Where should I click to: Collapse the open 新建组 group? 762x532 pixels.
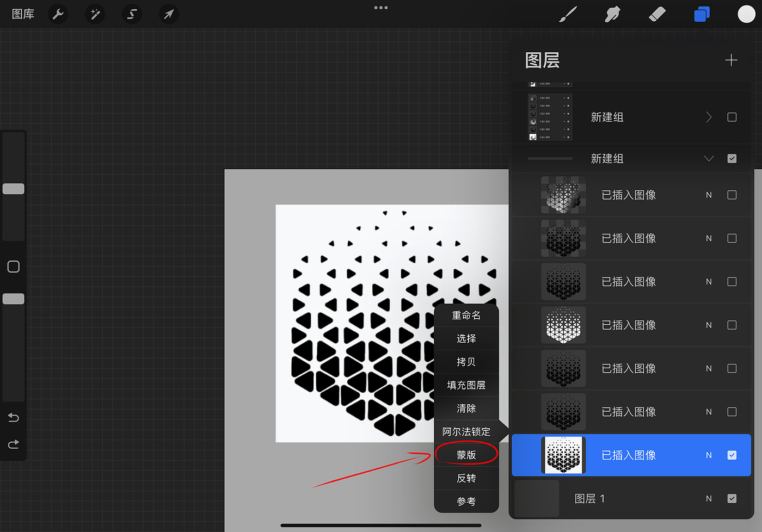click(709, 158)
